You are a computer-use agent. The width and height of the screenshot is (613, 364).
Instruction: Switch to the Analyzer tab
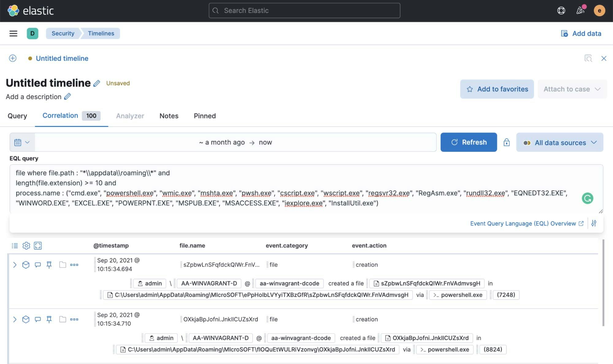[130, 116]
